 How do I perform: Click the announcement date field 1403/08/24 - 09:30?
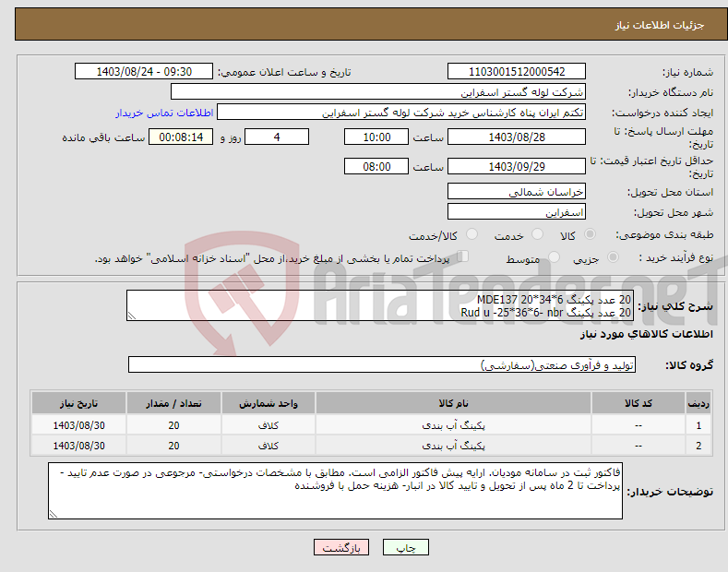144,72
